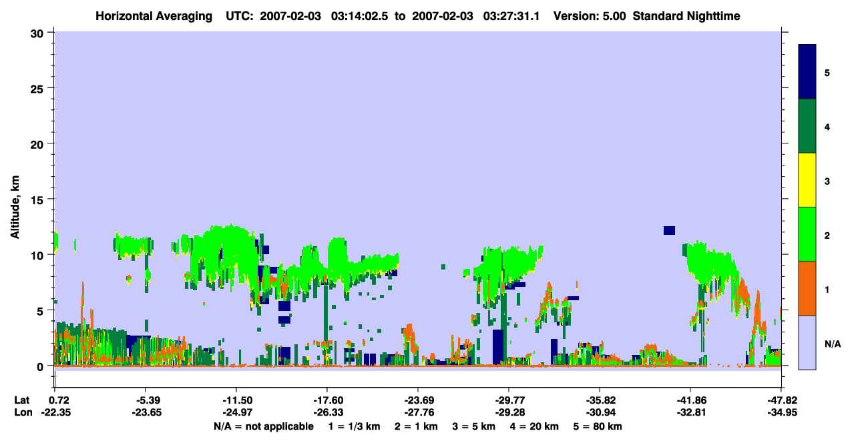Click longitude tick value -23.65
The width and height of the screenshot is (868, 445).
pyautogui.click(x=146, y=413)
